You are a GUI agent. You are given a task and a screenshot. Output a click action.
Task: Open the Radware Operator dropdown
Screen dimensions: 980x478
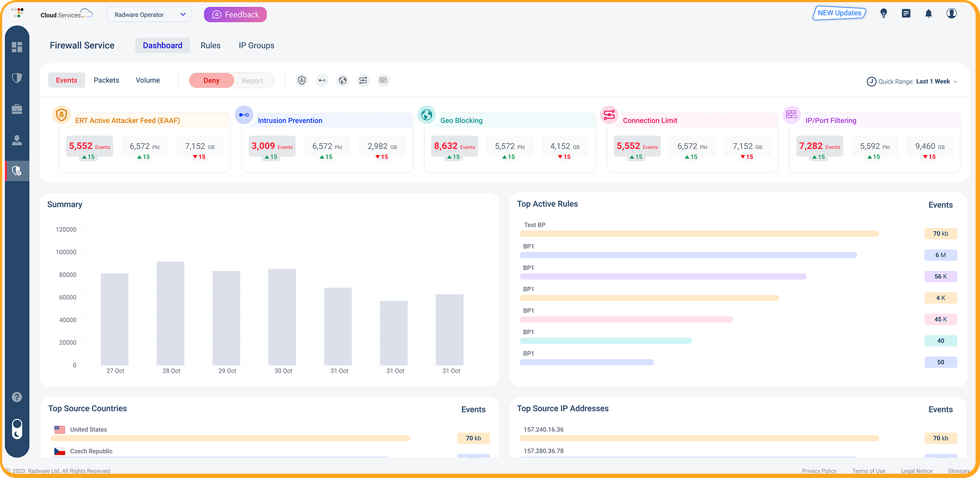pyautogui.click(x=149, y=15)
